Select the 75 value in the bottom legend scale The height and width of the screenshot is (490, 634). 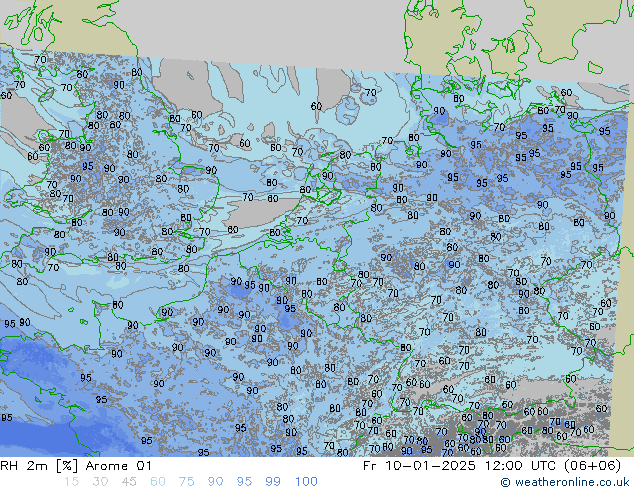(186, 482)
